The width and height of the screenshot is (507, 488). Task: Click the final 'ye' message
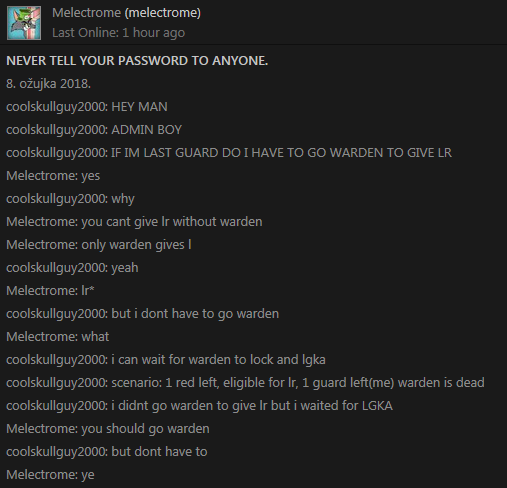point(50,475)
